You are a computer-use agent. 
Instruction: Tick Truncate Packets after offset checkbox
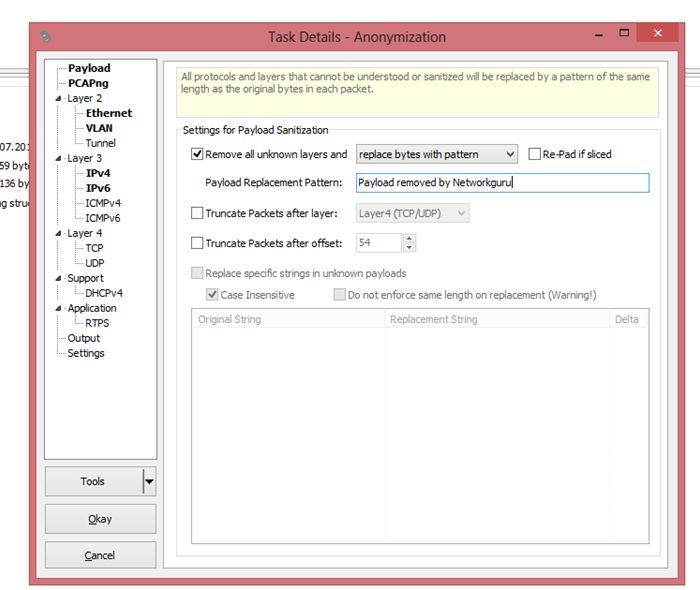197,243
